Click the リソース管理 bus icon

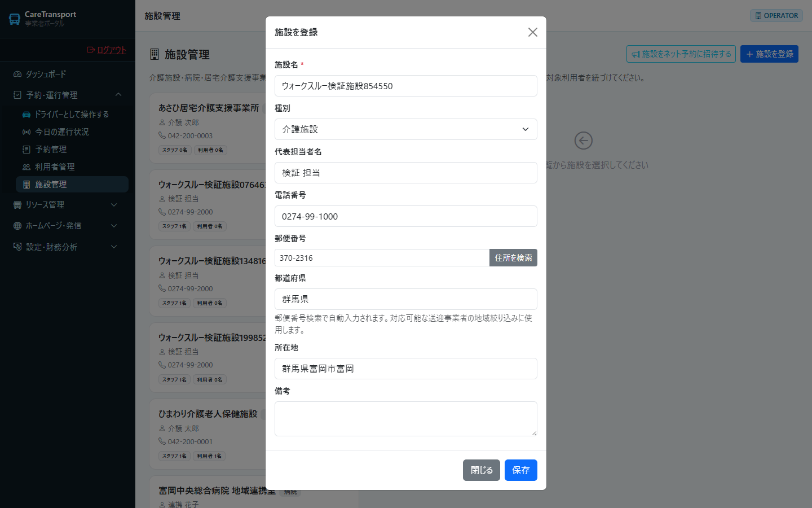pos(17,205)
